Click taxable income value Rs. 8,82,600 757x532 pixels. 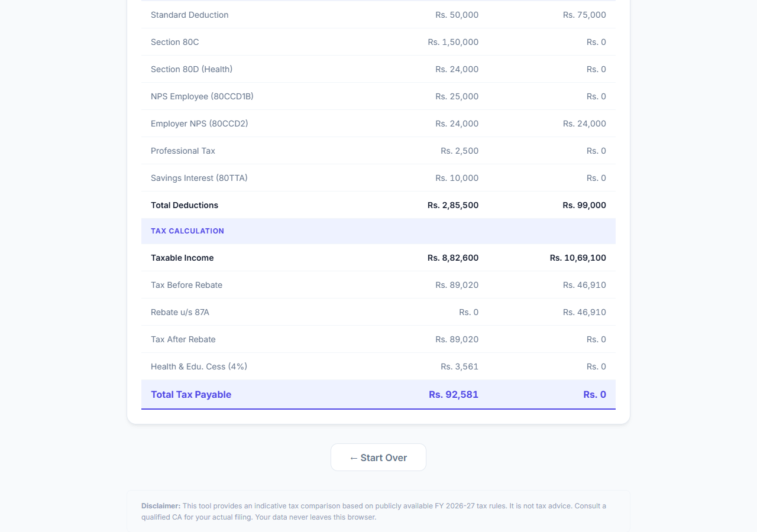(x=453, y=258)
